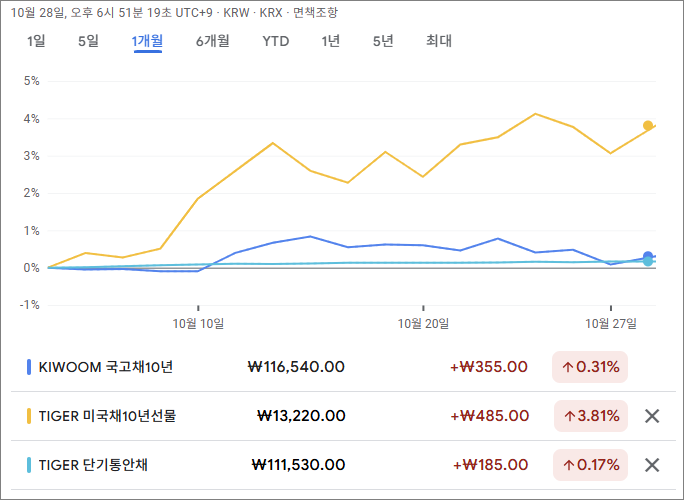This screenshot has width=684, height=500.
Task: Click the 10월 20일 axis label
Action: (423, 324)
